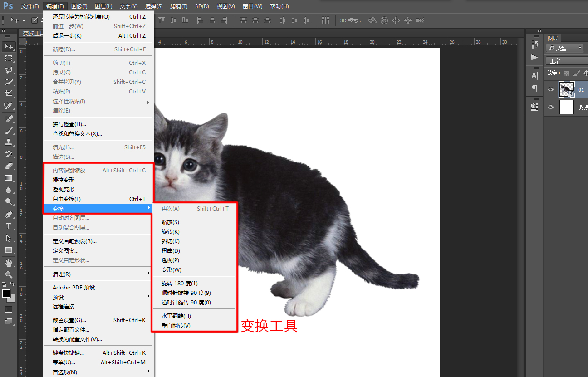The width and height of the screenshot is (588, 377).
Task: Select the Crop tool in the toolbox
Action: click(x=9, y=94)
